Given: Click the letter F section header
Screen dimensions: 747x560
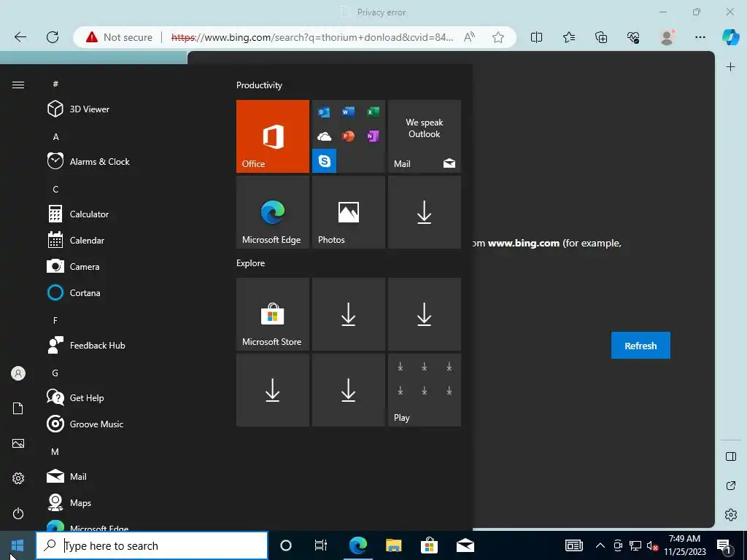Looking at the screenshot, I should (55, 321).
